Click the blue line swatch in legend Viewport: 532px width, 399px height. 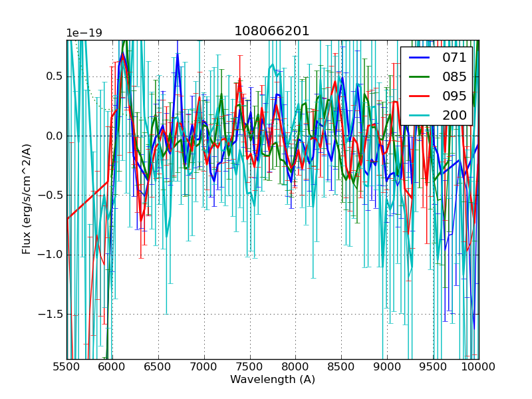[420, 58]
